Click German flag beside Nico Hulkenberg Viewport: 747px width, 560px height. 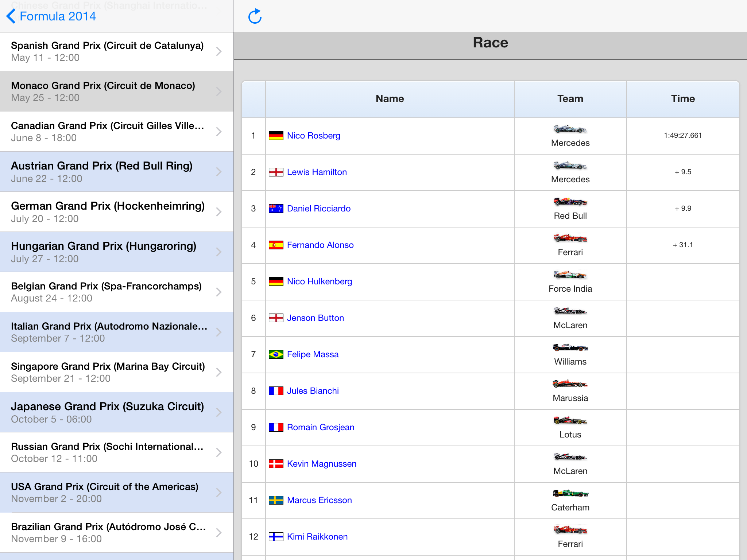coord(276,281)
